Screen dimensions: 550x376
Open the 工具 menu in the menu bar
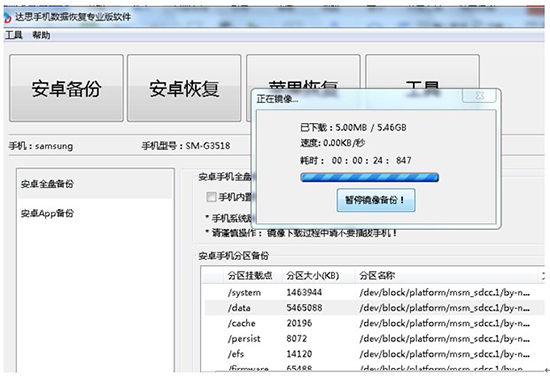[x=13, y=35]
